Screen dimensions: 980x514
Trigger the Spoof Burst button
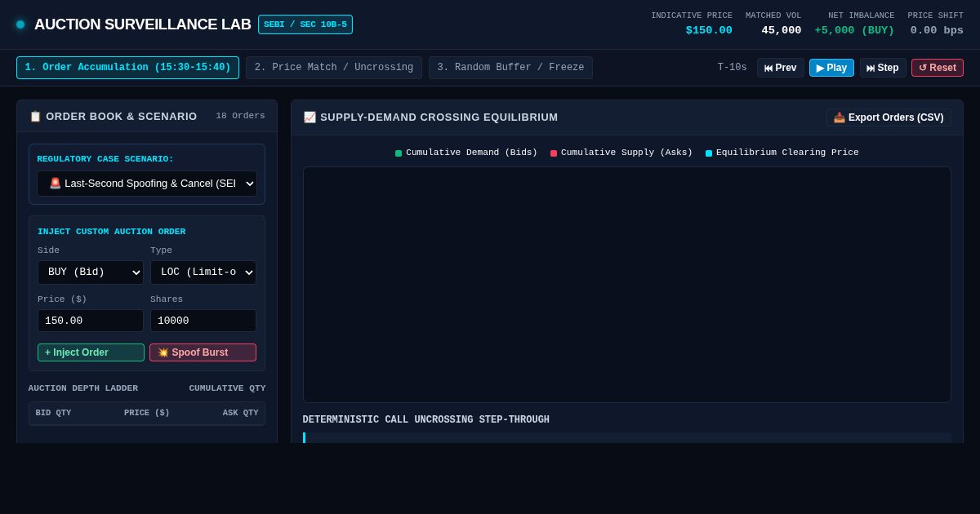(x=203, y=352)
